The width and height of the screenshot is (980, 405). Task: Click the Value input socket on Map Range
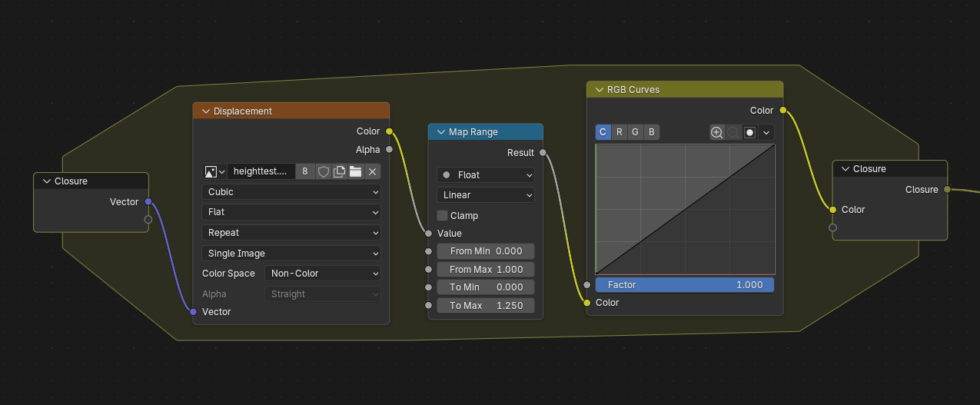[428, 233]
